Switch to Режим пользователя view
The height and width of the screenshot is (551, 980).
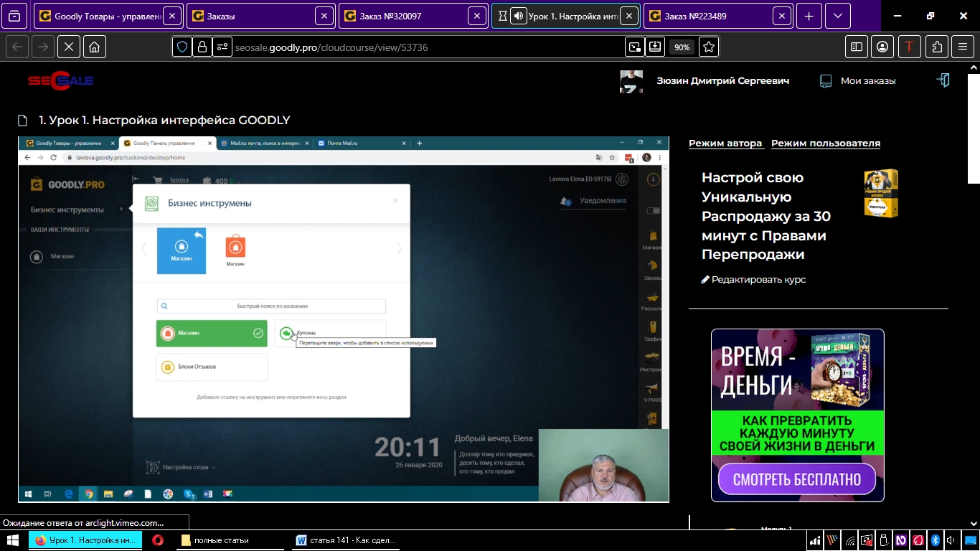click(x=825, y=143)
